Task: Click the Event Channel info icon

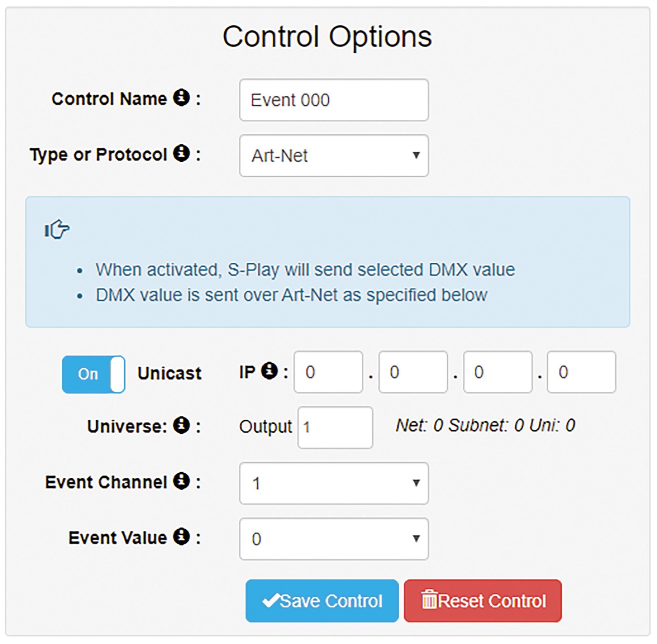Action: [x=181, y=481]
